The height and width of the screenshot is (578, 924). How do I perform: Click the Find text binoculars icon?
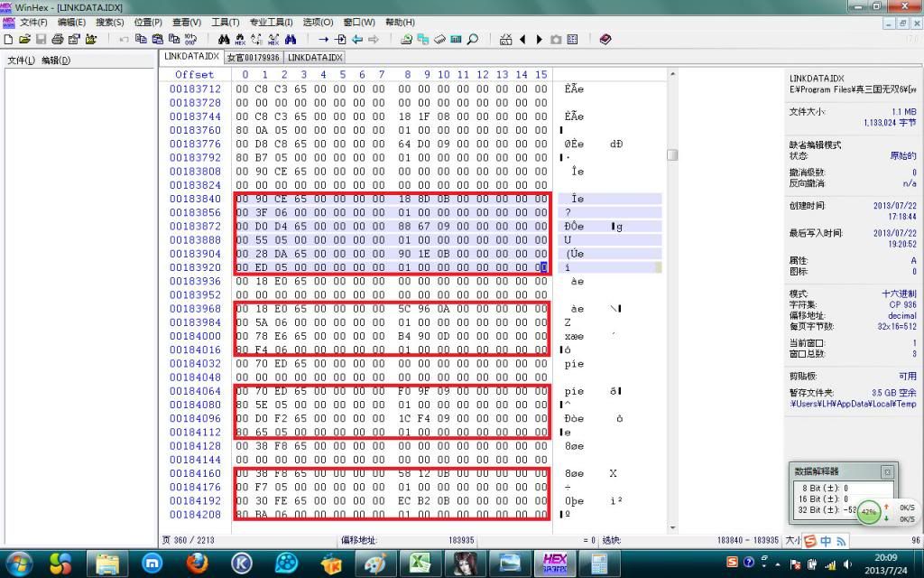(225, 40)
